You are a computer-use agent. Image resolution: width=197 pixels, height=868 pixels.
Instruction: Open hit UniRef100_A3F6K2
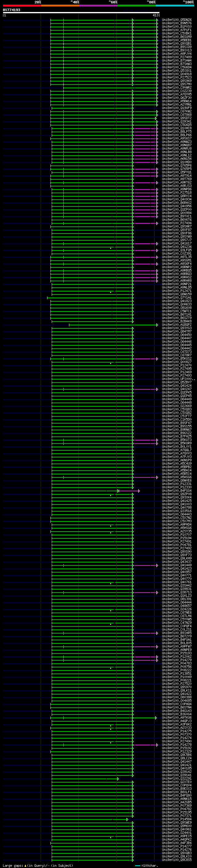click(176, 724)
